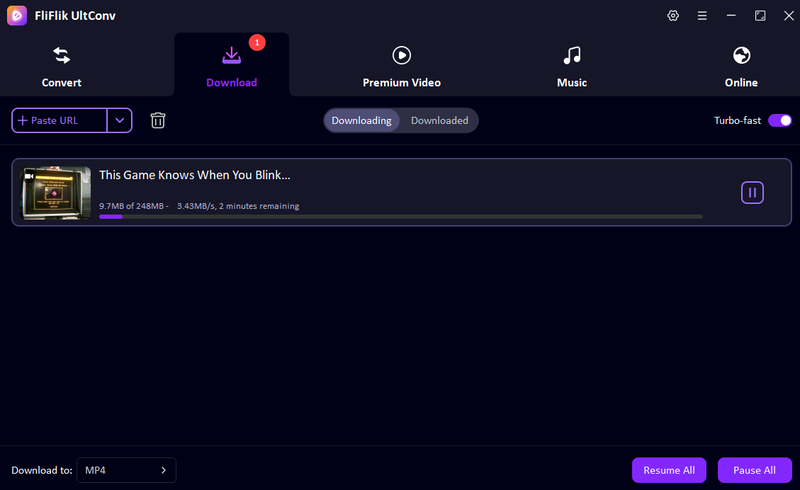Viewport: 800px width, 490px height.
Task: Show the Downloaded list
Action: click(439, 120)
